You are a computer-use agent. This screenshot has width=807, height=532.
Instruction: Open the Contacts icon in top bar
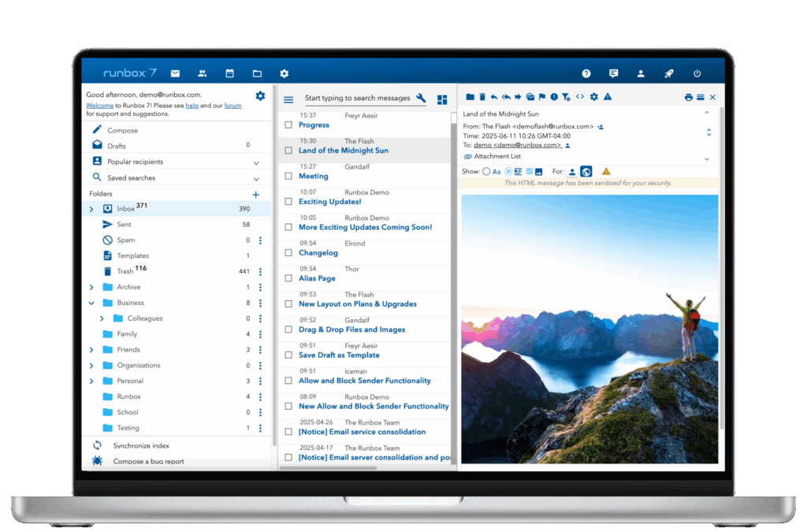click(203, 73)
